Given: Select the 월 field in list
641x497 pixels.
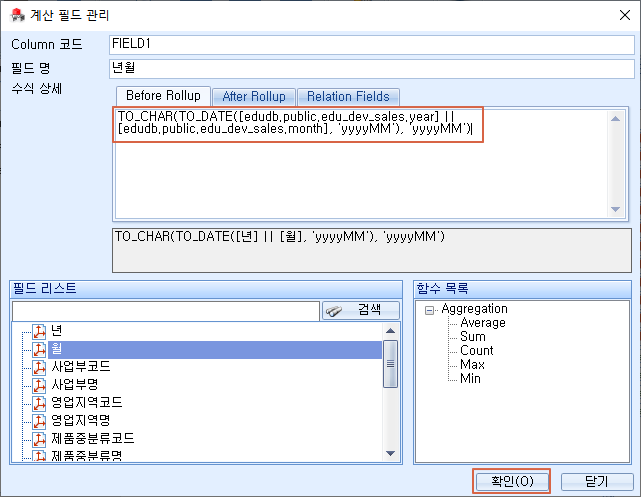Looking at the screenshot, I should 215,349.
